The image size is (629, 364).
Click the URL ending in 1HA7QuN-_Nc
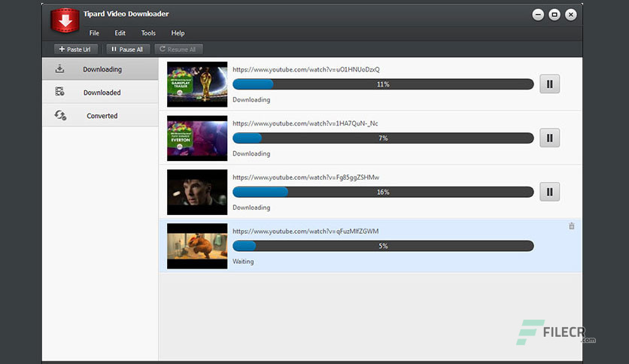[305, 123]
